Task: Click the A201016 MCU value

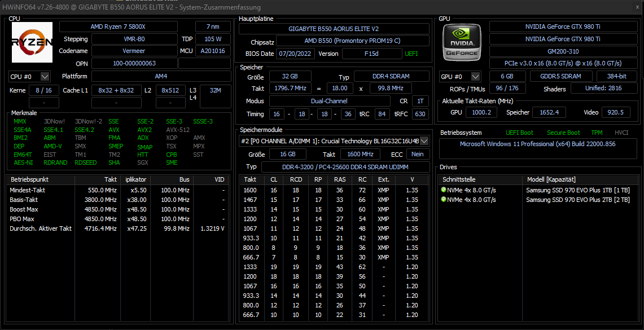Action: 213,51
